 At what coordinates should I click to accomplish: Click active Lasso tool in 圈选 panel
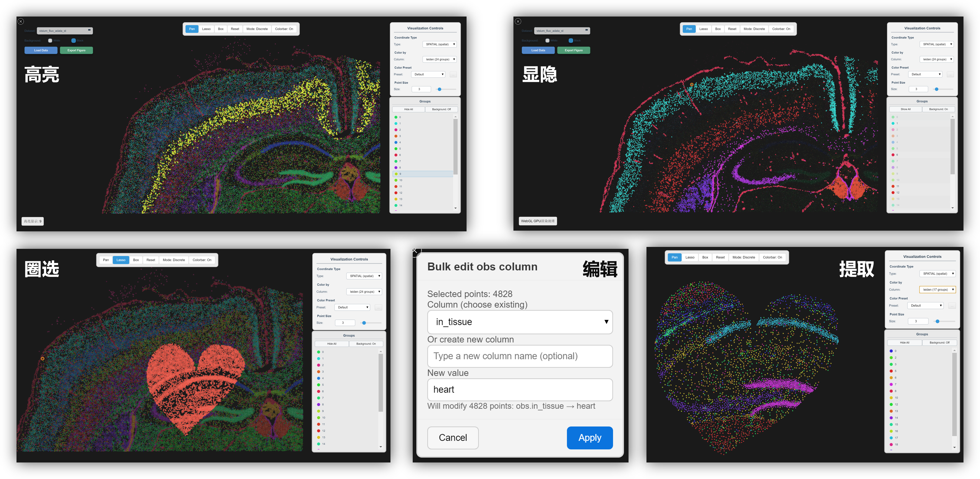coord(121,260)
